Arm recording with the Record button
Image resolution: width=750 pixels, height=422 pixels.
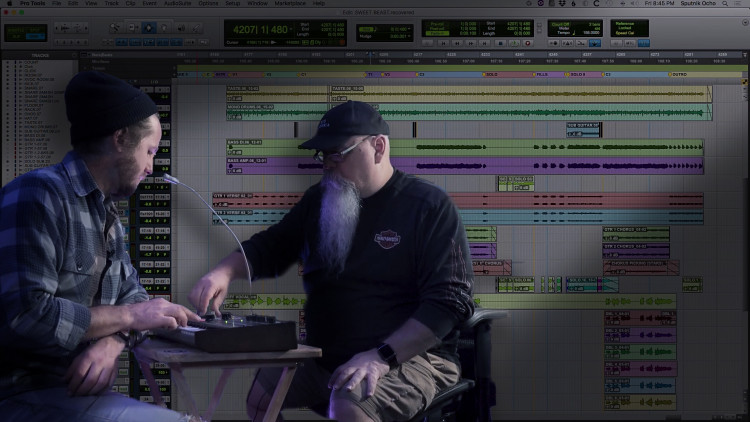click(x=528, y=43)
